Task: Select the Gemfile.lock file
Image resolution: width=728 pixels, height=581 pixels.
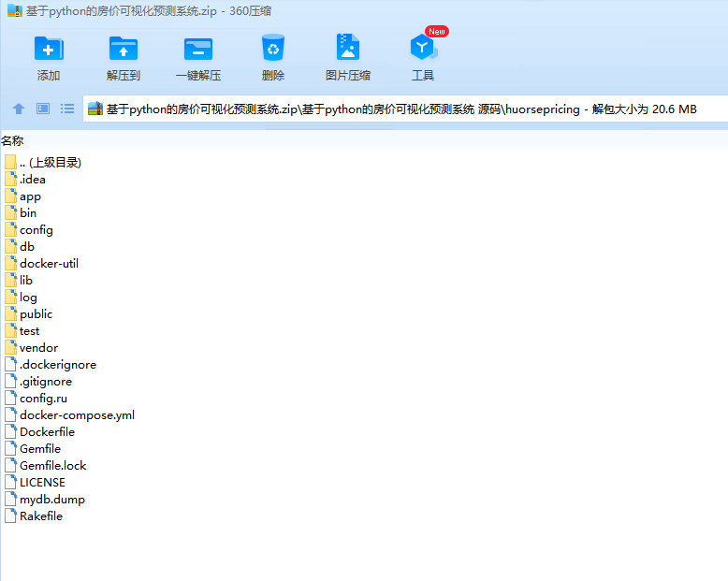Action: pos(46,465)
